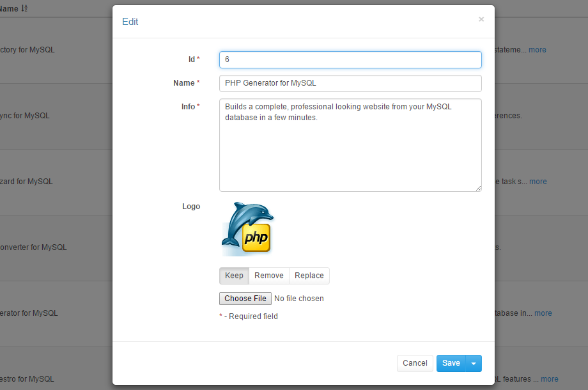The height and width of the screenshot is (390, 588).
Task: Click into the Name text field
Action: [350, 83]
